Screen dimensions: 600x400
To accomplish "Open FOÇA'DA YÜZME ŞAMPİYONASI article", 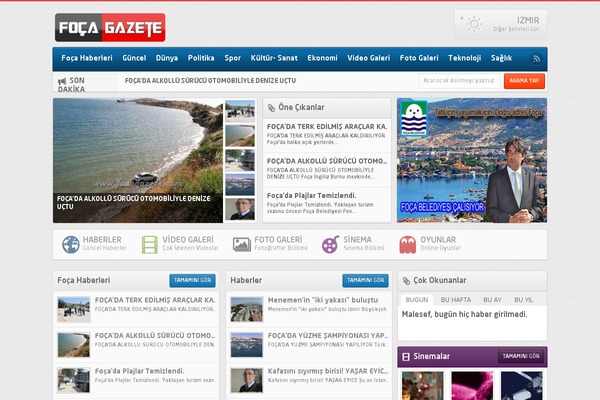I will [328, 336].
